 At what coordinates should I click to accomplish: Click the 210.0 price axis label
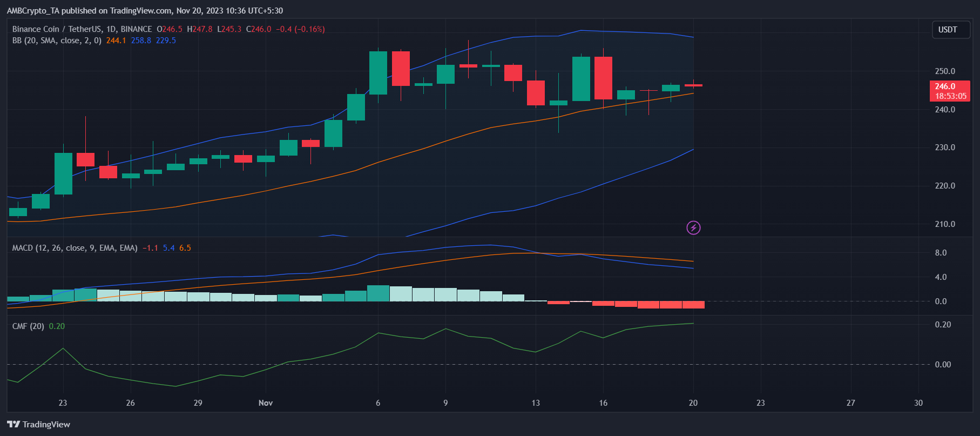(945, 224)
